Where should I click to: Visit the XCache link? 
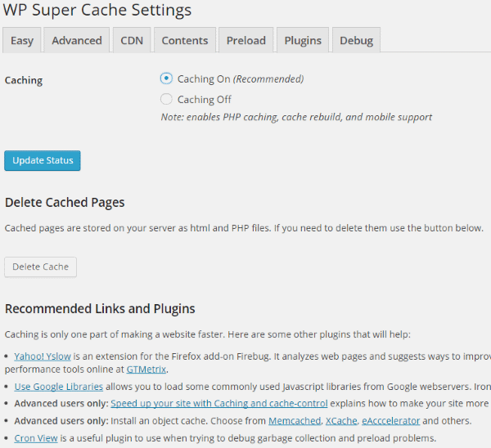pyautogui.click(x=341, y=421)
